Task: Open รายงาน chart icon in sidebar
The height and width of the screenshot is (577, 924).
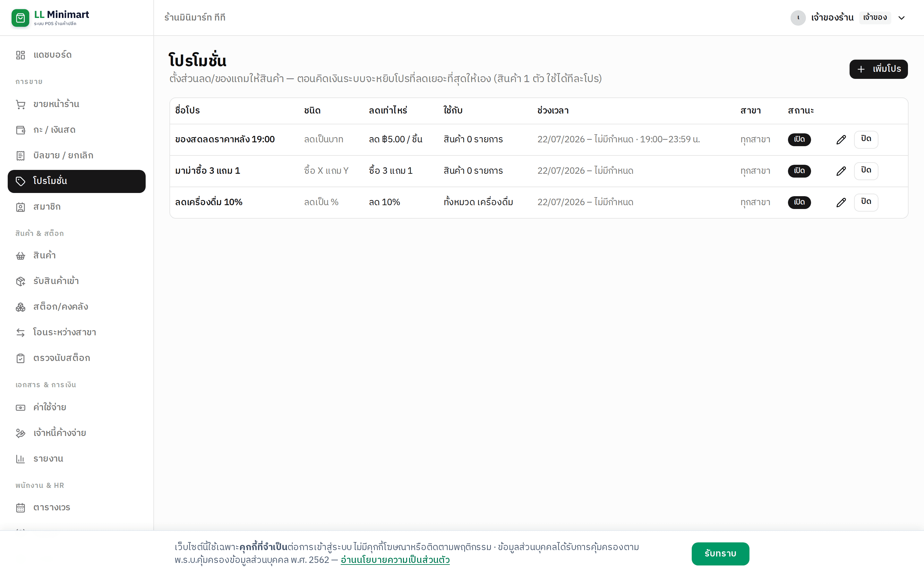Action: (x=21, y=459)
